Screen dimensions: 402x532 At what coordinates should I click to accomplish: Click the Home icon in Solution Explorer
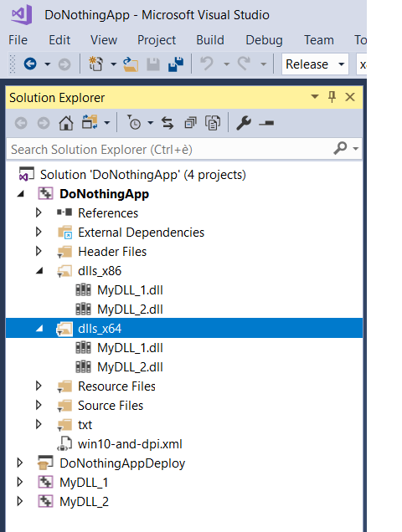[66, 123]
